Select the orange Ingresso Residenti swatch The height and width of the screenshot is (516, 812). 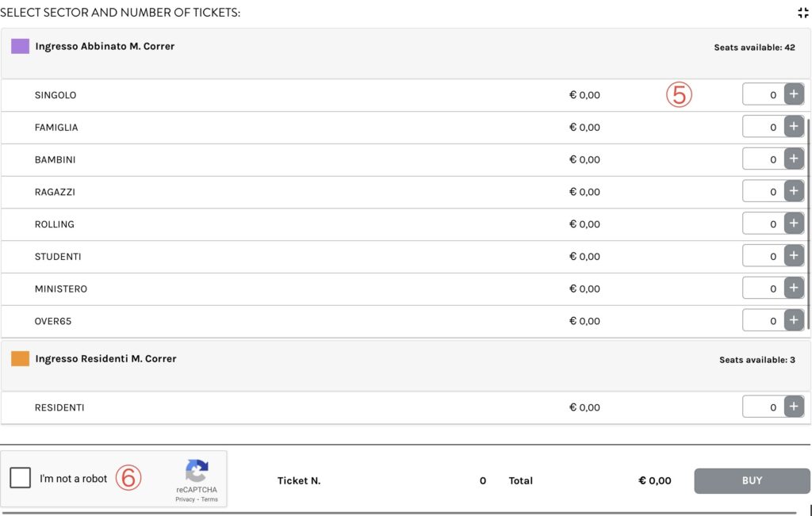[21, 358]
